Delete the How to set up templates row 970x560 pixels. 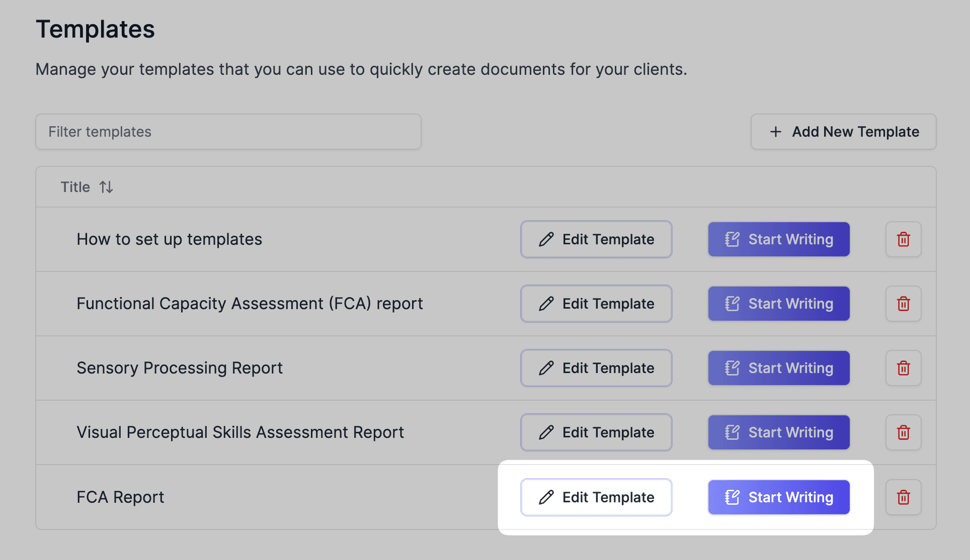(x=903, y=239)
